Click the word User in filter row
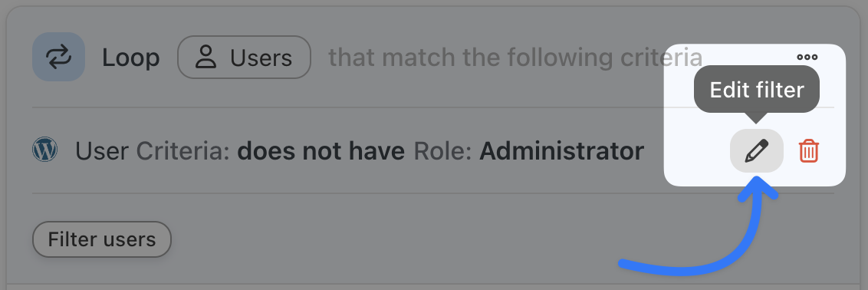 pyautogui.click(x=103, y=151)
